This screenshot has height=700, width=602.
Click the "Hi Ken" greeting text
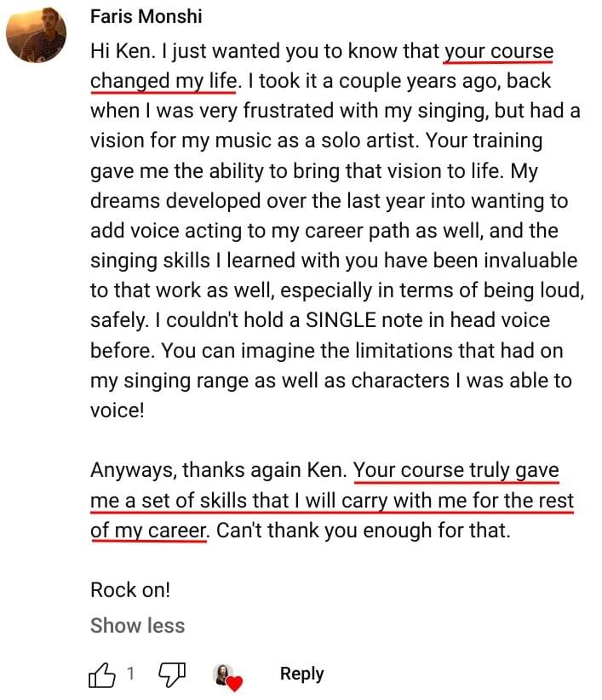tap(121, 50)
